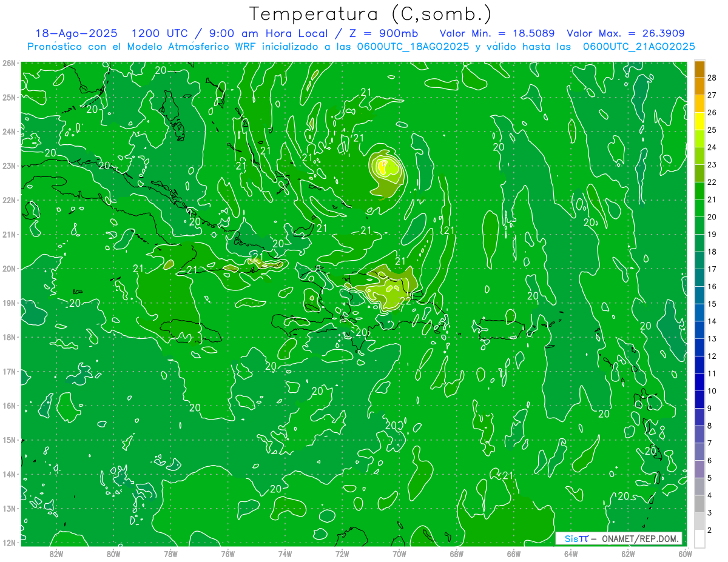Select the "0600UTC_21AGO2025" valid-until time
This screenshot has width=728, height=562.
point(638,46)
